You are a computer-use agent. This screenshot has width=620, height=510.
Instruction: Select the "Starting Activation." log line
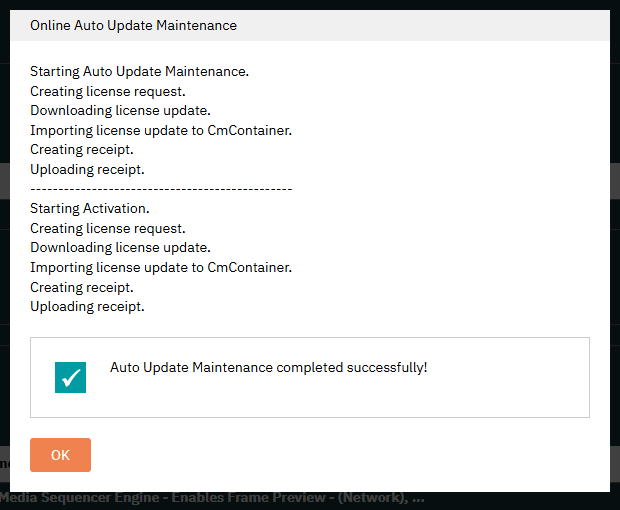tap(89, 208)
